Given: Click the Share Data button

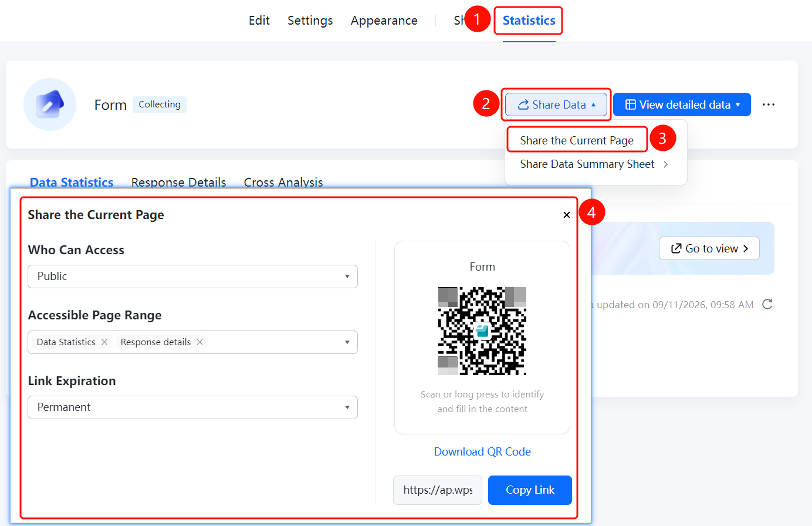Looking at the screenshot, I should point(556,104).
